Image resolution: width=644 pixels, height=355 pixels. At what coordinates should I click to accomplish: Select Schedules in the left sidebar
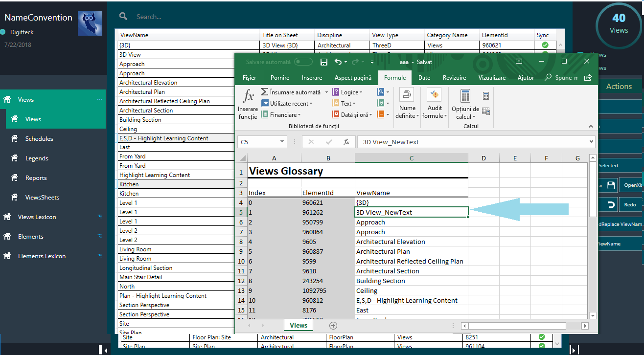[x=39, y=139]
